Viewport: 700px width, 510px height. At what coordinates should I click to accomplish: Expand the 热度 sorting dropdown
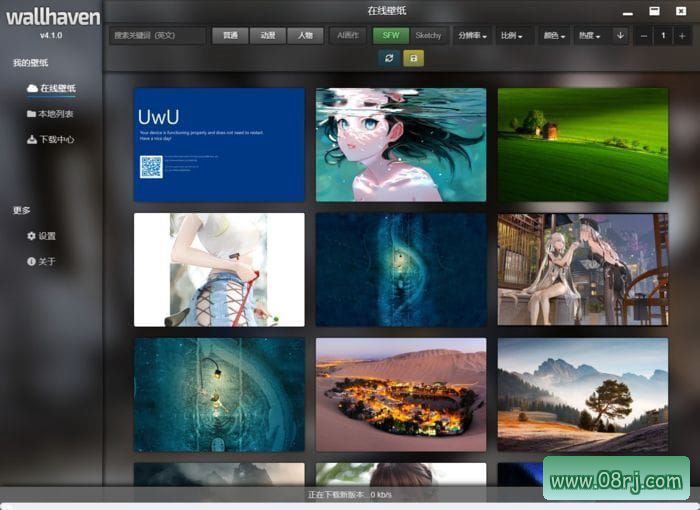pyautogui.click(x=589, y=35)
